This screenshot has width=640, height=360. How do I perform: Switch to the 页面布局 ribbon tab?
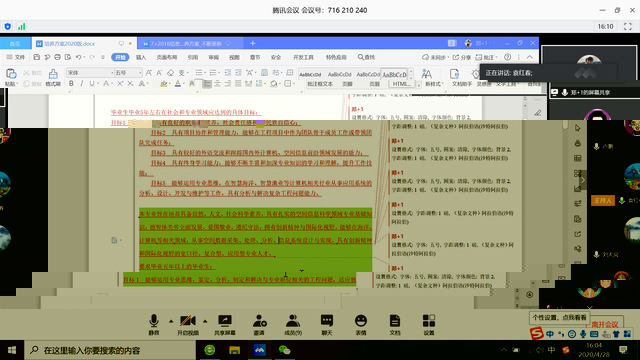(167, 58)
